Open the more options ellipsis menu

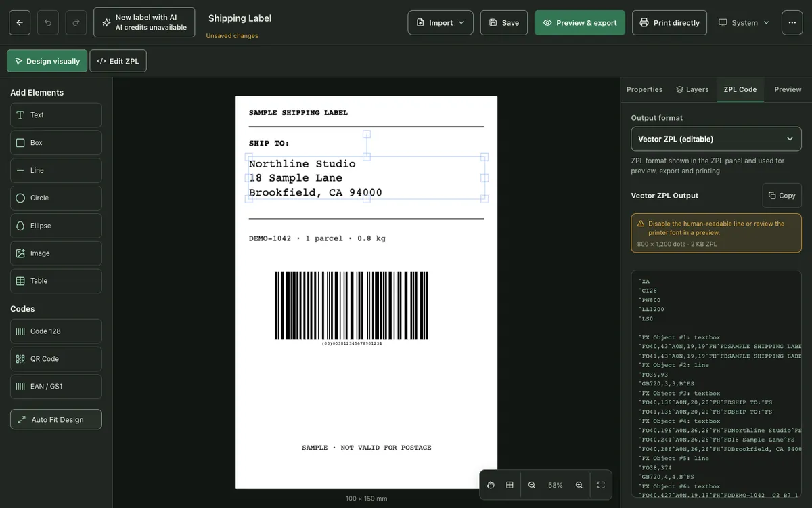point(792,22)
